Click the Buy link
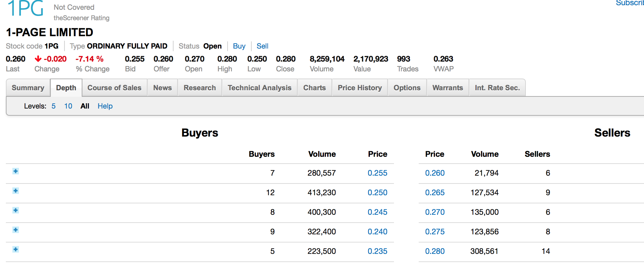Image resolution: width=644 pixels, height=264 pixels. pos(239,46)
